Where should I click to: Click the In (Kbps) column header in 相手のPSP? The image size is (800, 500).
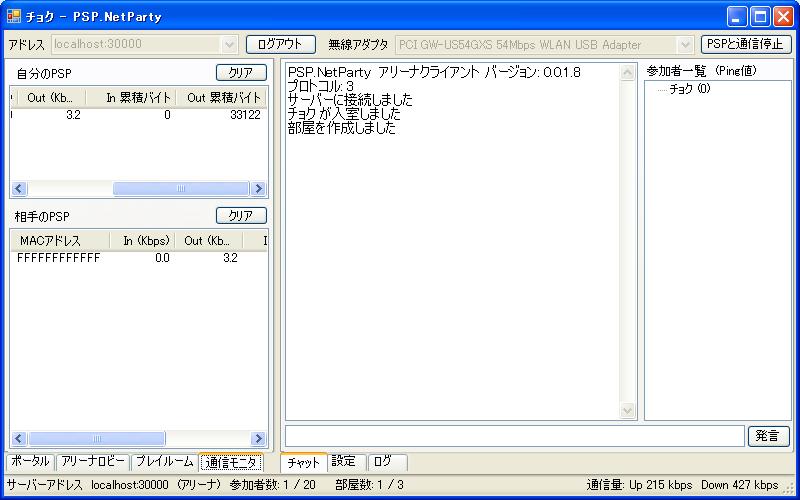pyautogui.click(x=142, y=241)
